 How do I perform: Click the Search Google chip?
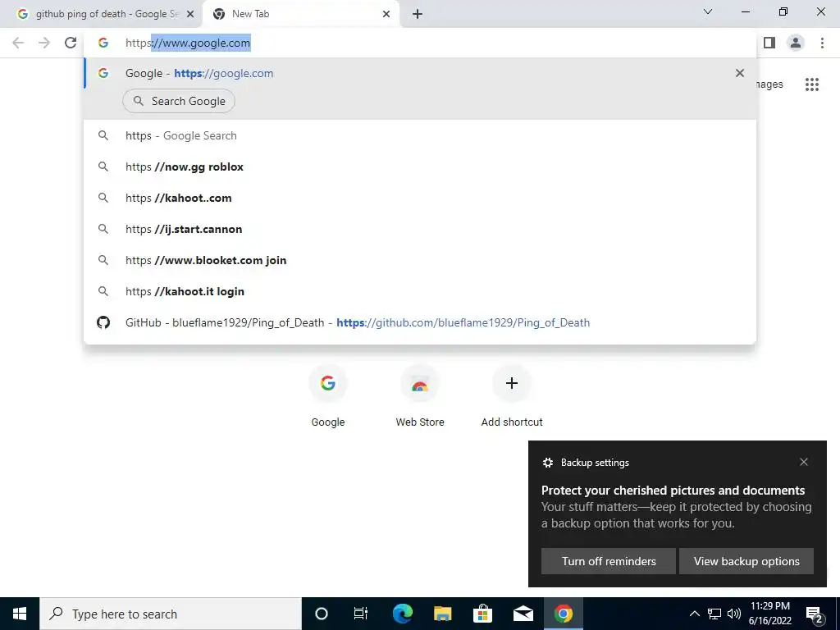179,101
